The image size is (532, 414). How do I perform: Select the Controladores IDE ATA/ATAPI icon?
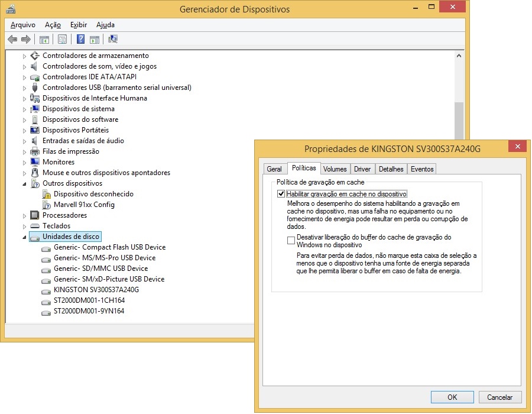tap(35, 77)
